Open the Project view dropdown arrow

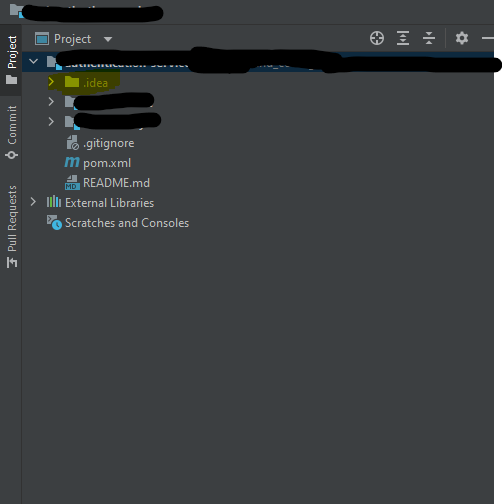pyautogui.click(x=108, y=39)
